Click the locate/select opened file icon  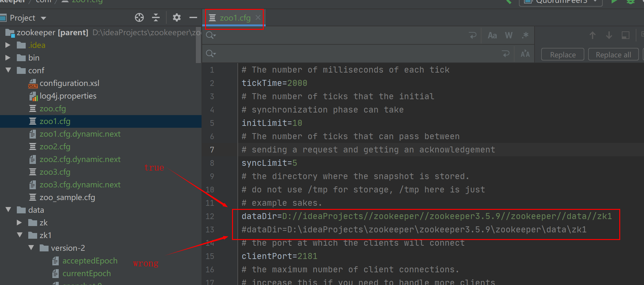139,17
